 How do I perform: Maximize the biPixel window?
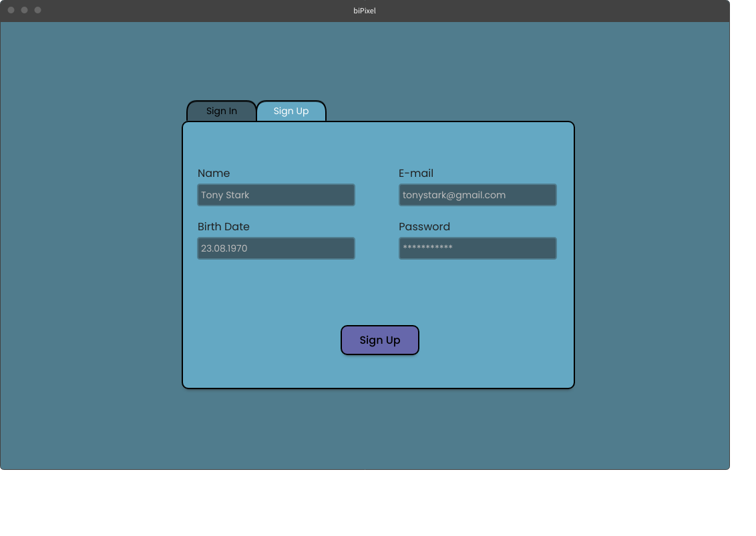[37, 10]
